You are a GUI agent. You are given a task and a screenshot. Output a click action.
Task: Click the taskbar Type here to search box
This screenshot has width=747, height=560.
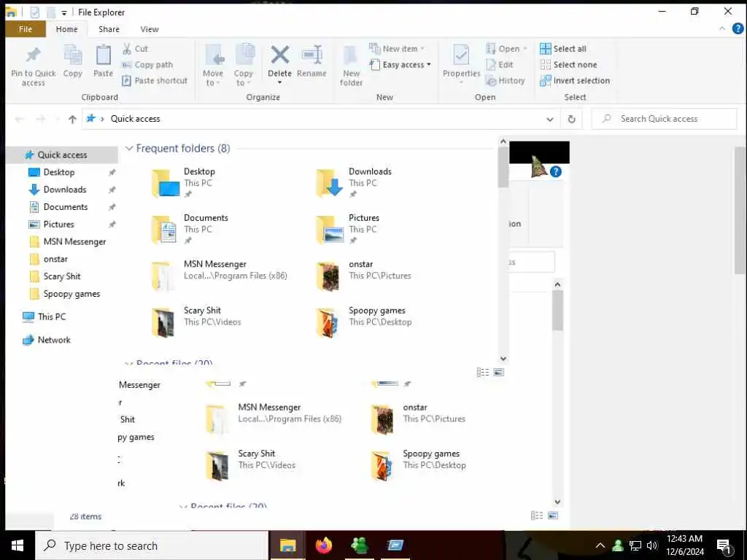(x=152, y=545)
